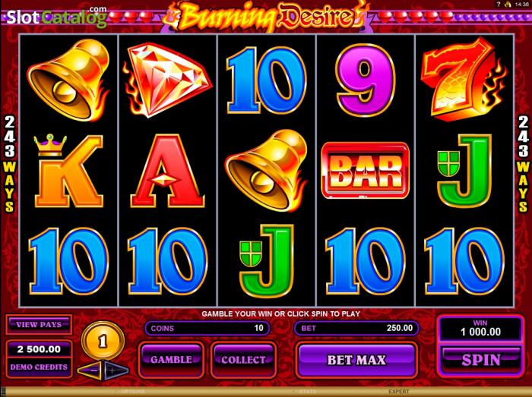This screenshot has height=397, width=532.
Task: Click the help question mark icon
Action: click(499, 5)
